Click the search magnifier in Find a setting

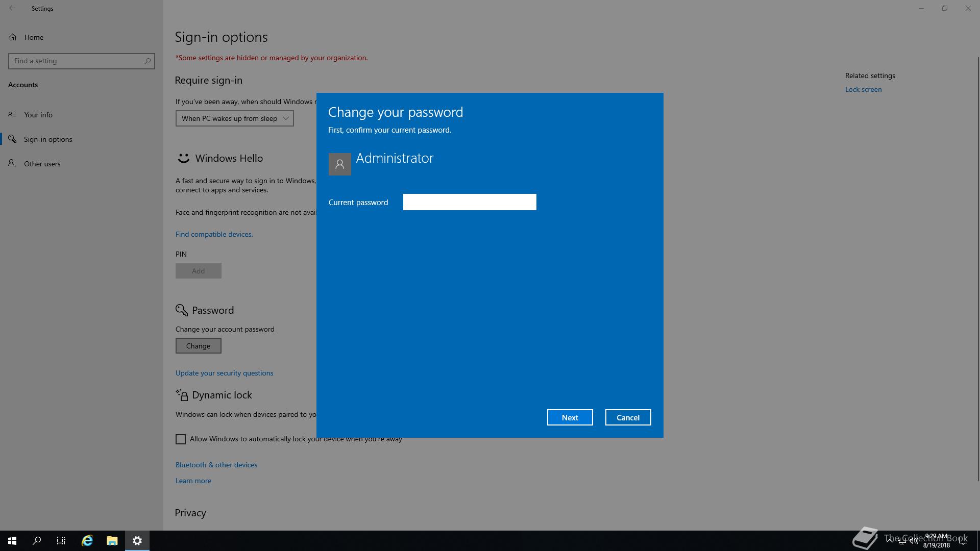click(x=147, y=61)
